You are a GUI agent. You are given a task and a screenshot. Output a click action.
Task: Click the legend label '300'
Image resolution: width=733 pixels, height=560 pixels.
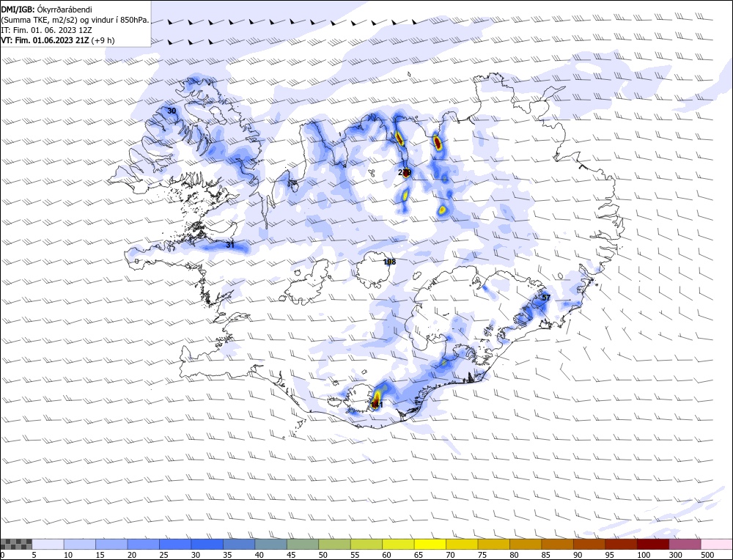675,554
